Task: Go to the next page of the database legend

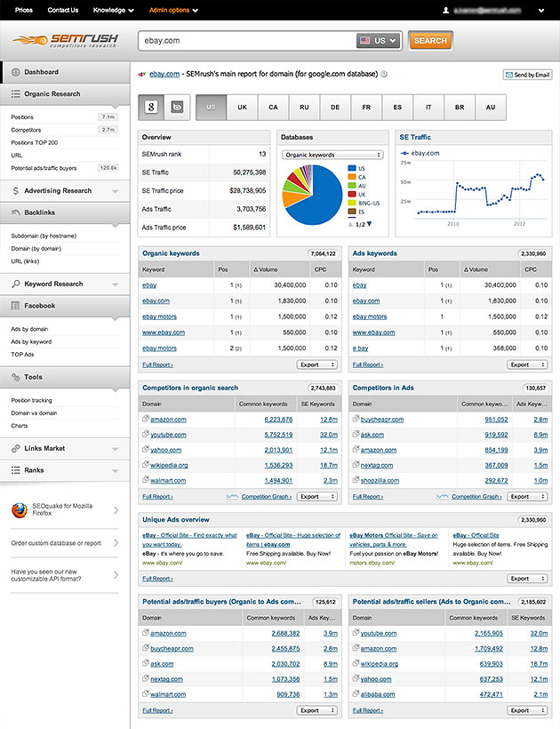Action: click(370, 224)
